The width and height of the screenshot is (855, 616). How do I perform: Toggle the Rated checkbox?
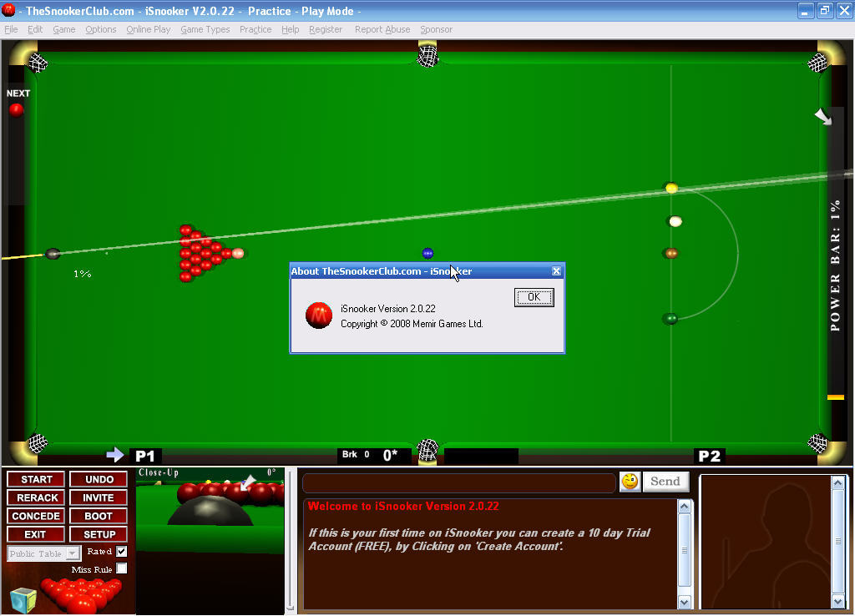pos(122,551)
